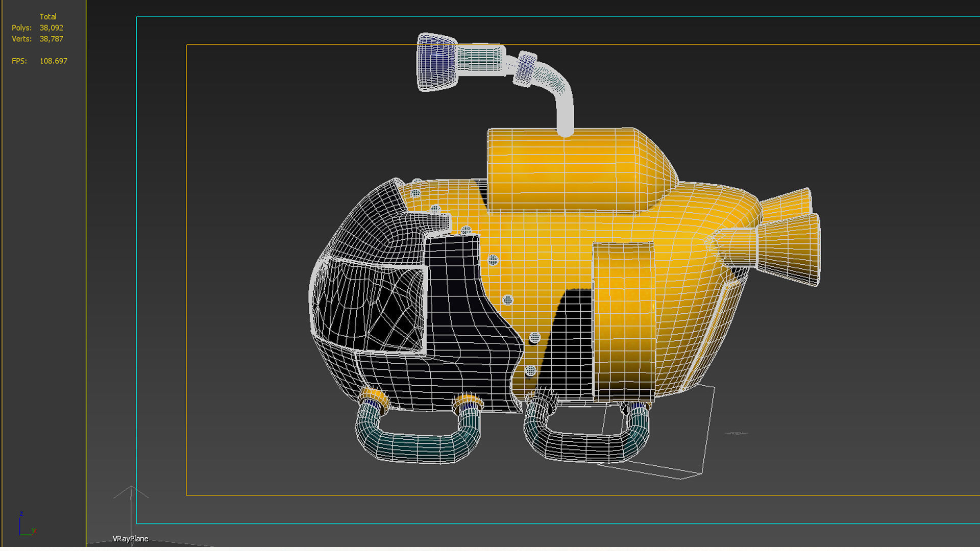Select the lower rear thruster cone

pos(789,250)
